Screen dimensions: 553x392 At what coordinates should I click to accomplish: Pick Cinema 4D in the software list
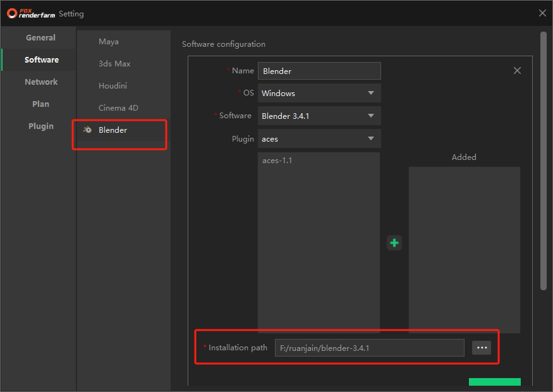(x=123, y=108)
